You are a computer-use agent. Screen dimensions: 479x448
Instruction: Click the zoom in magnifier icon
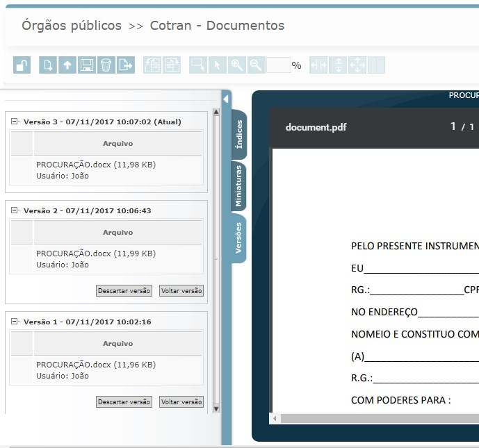tap(237, 65)
